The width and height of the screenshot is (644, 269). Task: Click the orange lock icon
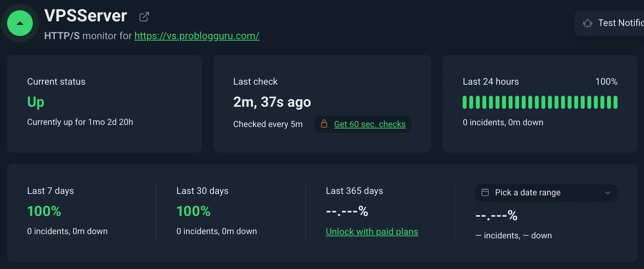(x=324, y=124)
